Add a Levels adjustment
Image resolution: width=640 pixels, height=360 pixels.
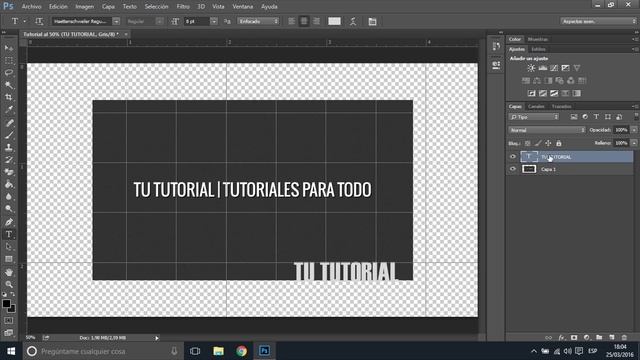(x=542, y=68)
